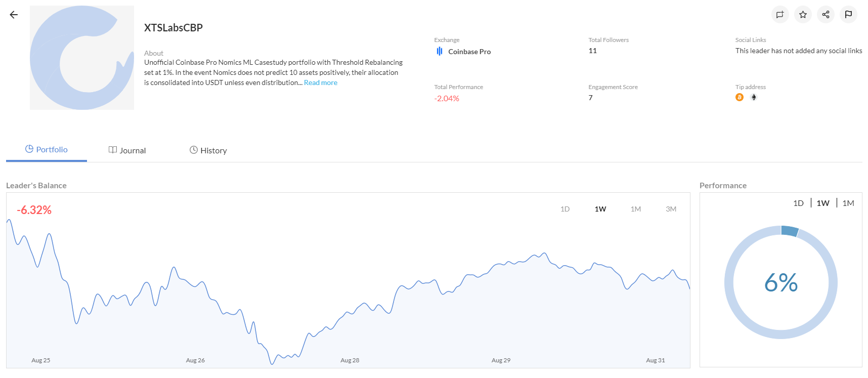The width and height of the screenshot is (868, 378).
Task: Open the Portfolio tab
Action: click(x=47, y=150)
